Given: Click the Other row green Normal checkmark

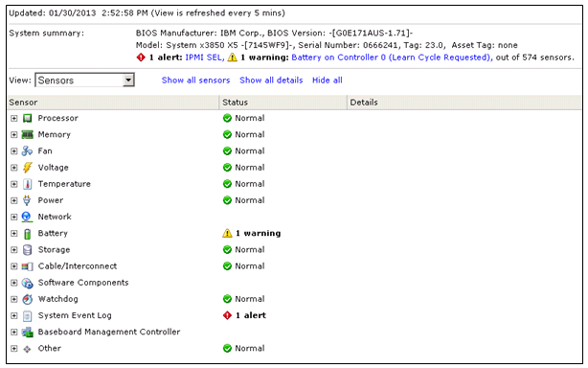Looking at the screenshot, I should coord(227,349).
